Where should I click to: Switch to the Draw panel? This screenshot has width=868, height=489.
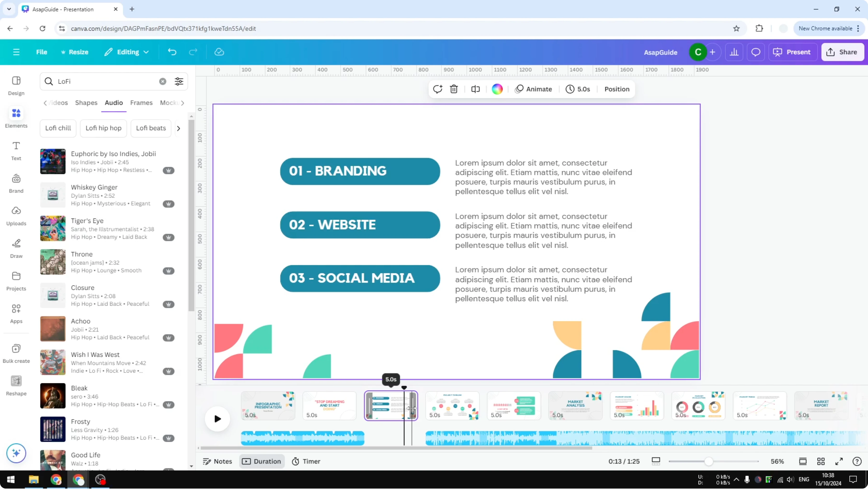(x=16, y=249)
